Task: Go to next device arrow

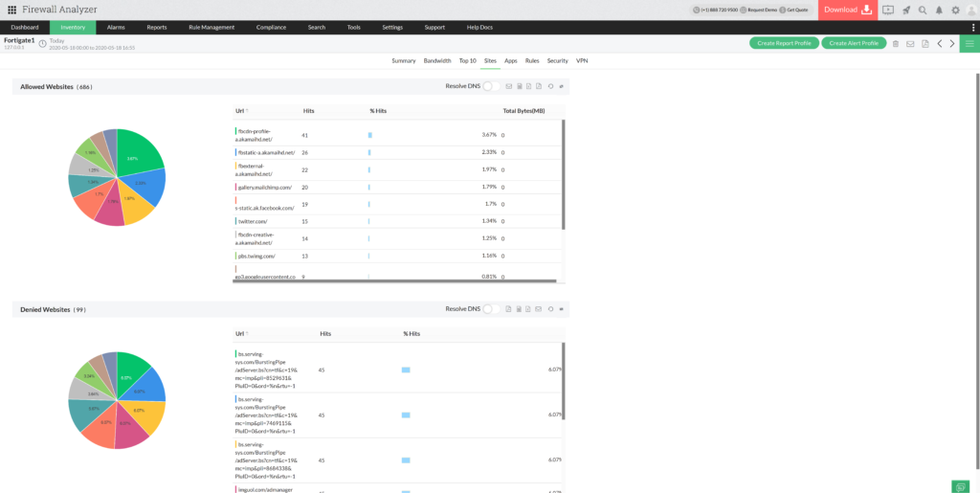Action: click(952, 43)
